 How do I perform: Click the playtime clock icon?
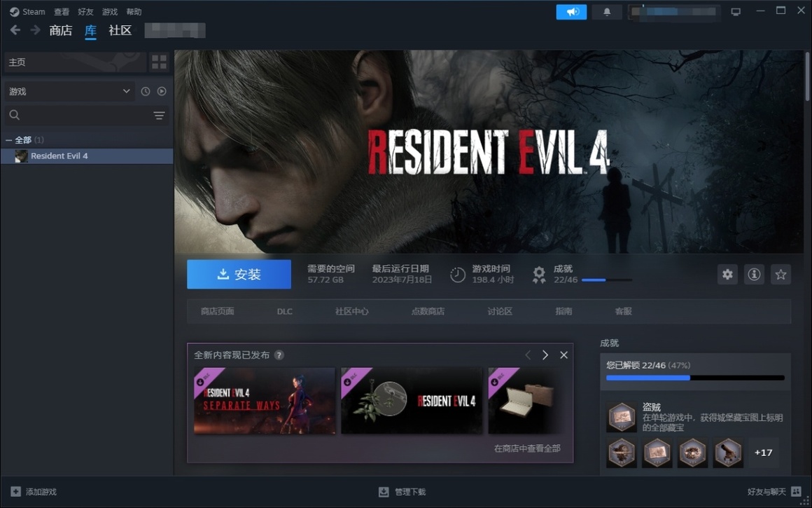458,274
